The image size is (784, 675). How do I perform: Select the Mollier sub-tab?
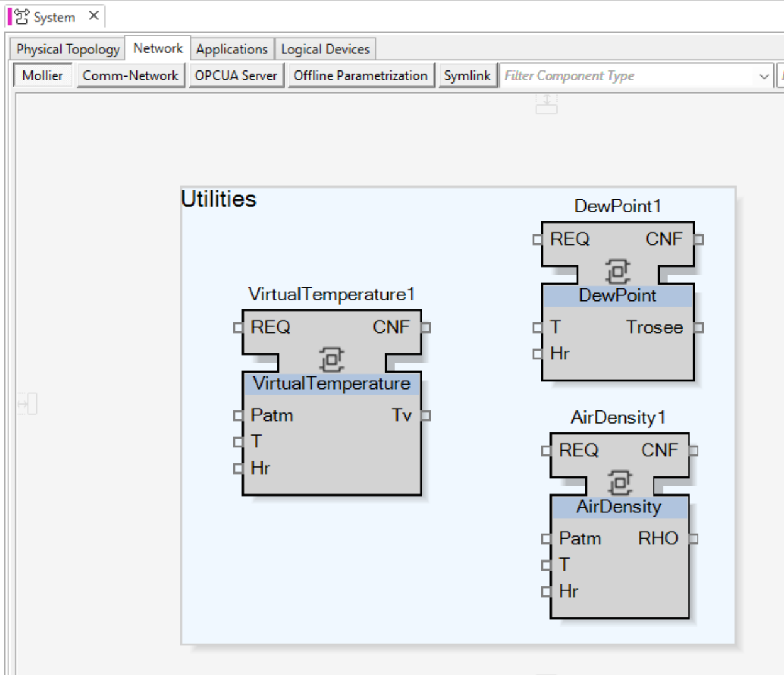point(43,75)
